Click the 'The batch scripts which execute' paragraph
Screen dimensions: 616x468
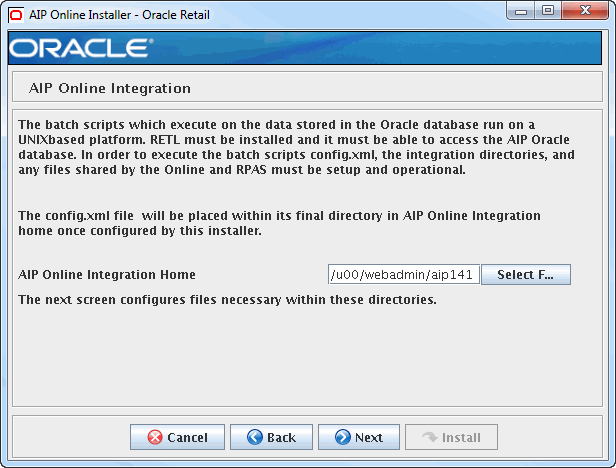pyautogui.click(x=297, y=147)
